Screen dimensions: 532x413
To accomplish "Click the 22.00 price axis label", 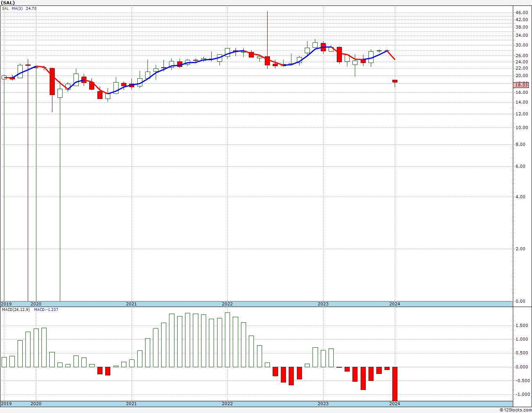I will (522, 68).
